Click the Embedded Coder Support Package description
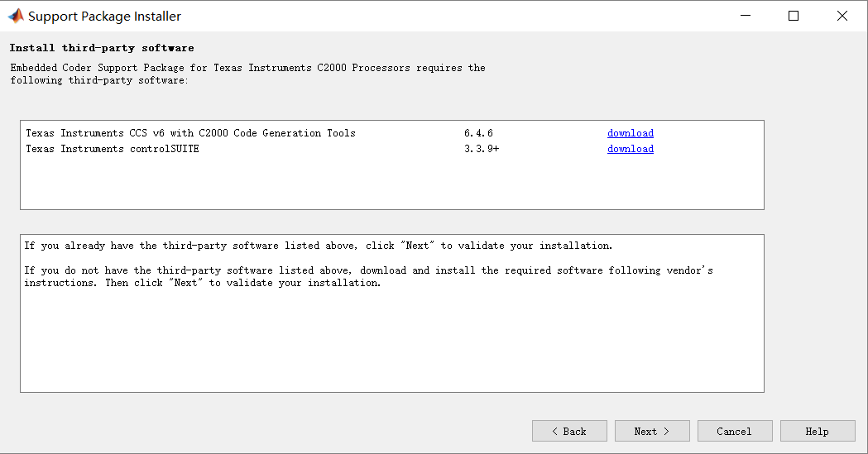Screen dimensions: 868x454 (x=247, y=74)
